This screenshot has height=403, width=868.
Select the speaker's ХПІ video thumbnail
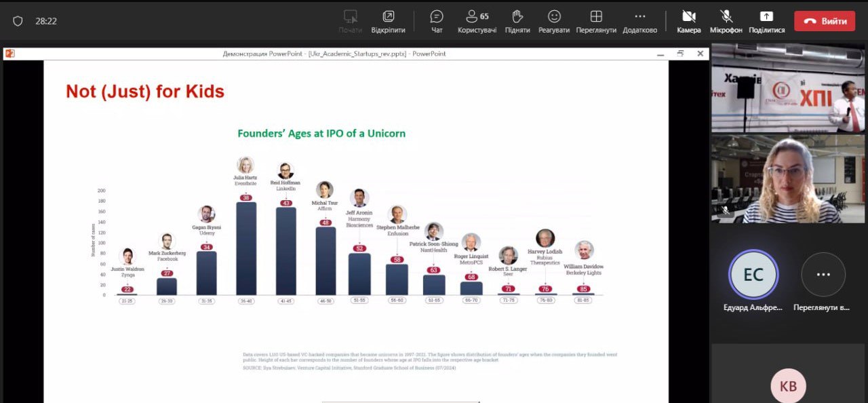[x=787, y=88]
